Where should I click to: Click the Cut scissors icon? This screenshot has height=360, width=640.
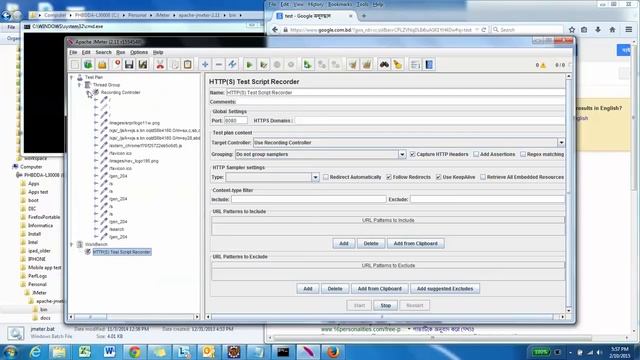point(160,64)
